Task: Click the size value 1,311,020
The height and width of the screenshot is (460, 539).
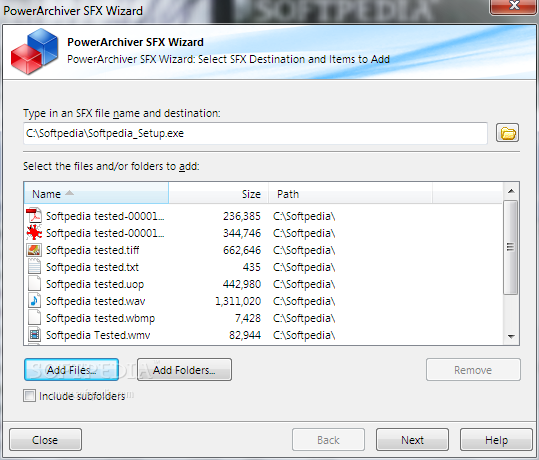Action: [238, 301]
